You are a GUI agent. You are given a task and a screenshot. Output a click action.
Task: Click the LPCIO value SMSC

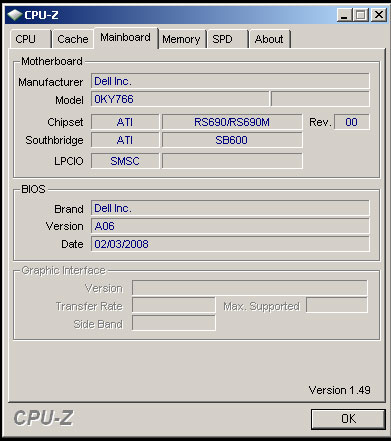point(125,161)
